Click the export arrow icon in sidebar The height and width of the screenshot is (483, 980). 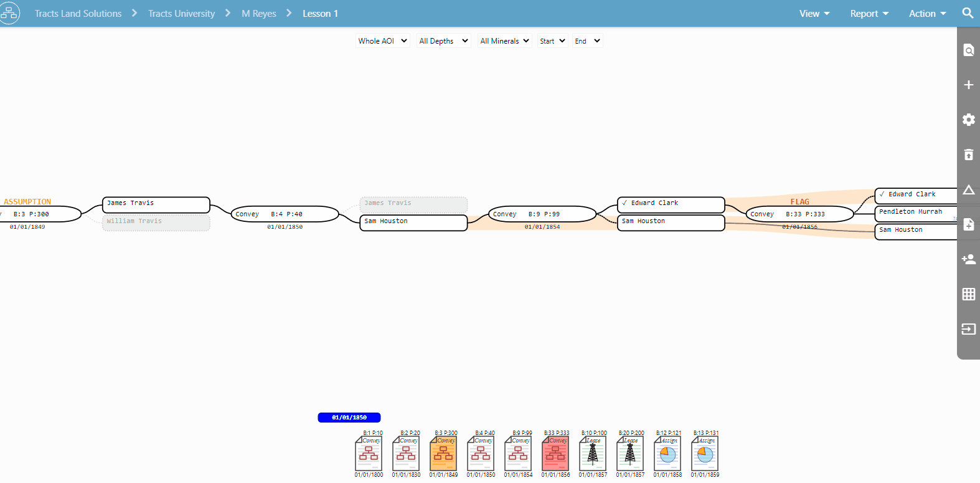[x=968, y=329]
